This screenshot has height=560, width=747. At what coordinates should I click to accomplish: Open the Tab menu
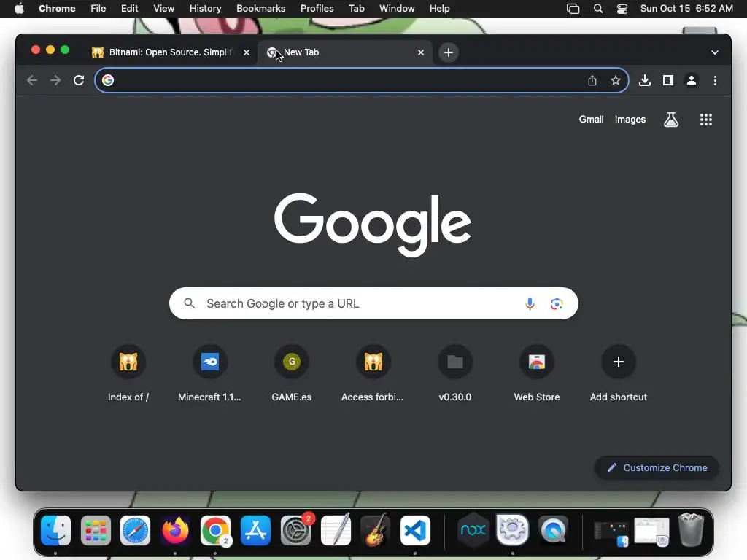(x=356, y=9)
